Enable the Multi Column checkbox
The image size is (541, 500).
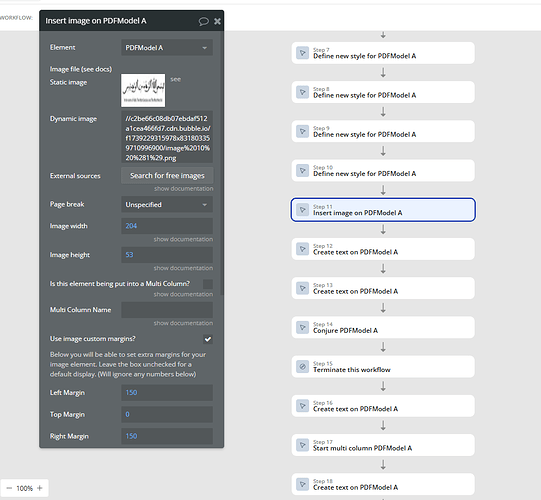pos(208,284)
